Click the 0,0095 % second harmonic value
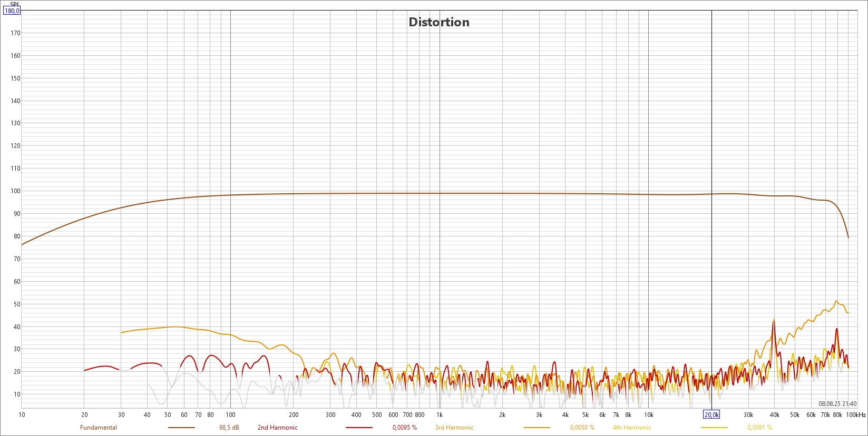 tap(405, 428)
